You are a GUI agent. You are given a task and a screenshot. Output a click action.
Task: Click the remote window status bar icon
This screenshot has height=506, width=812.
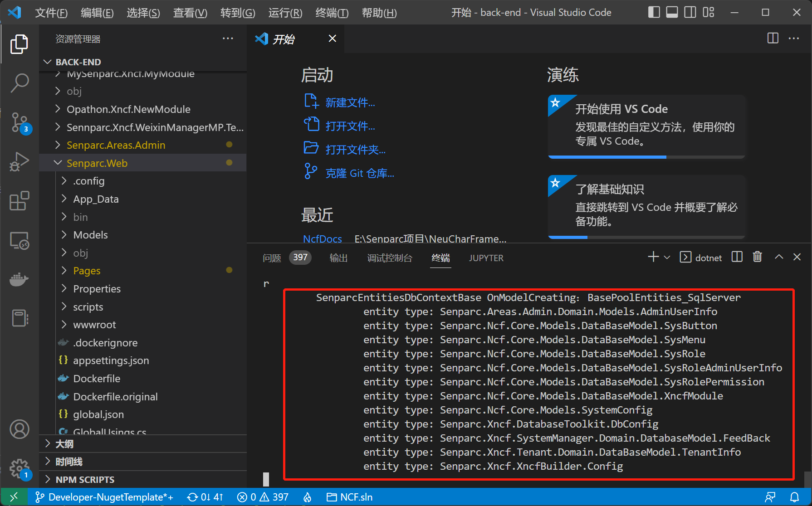coord(14,497)
